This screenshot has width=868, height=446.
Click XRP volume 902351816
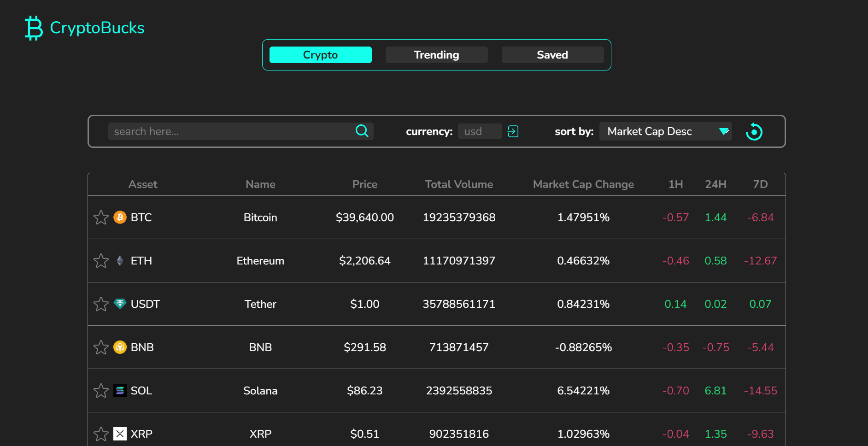tap(459, 434)
